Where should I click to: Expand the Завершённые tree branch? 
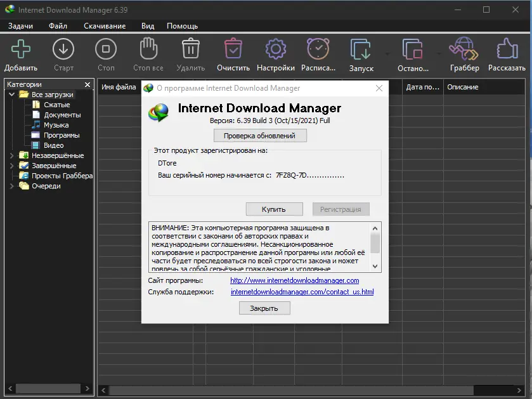point(11,165)
